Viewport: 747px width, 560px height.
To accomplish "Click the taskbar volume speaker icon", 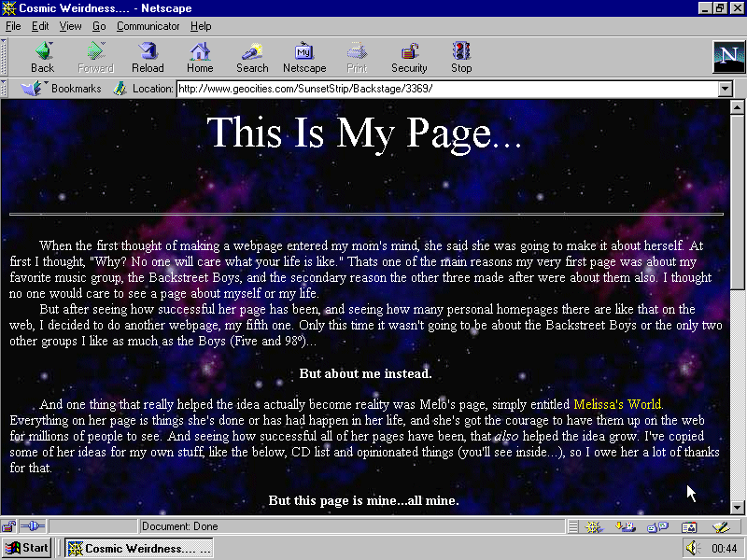I will [693, 548].
